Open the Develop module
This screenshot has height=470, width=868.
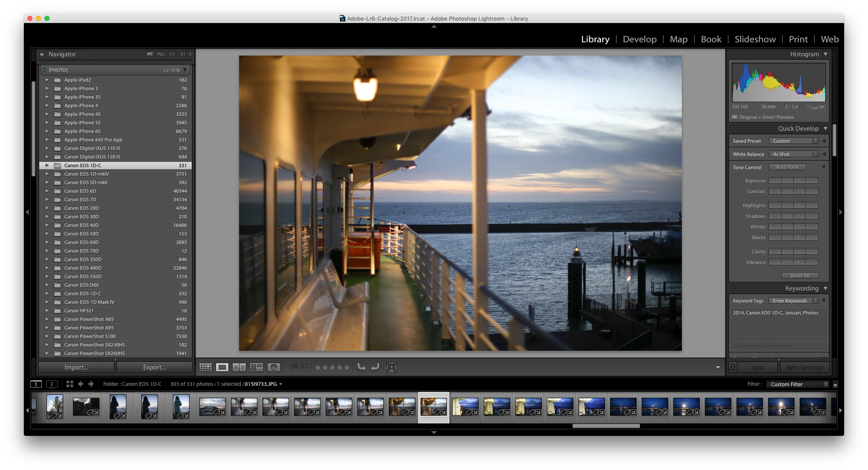[x=639, y=39]
